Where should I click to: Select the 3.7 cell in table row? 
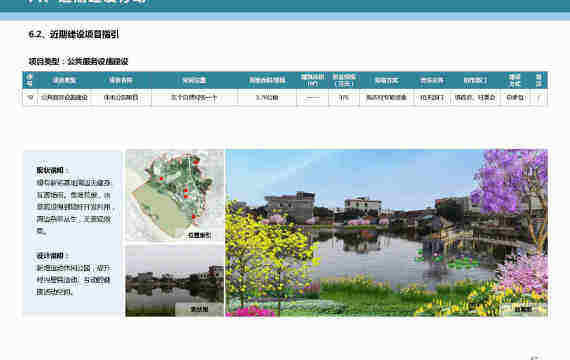pos(267,97)
